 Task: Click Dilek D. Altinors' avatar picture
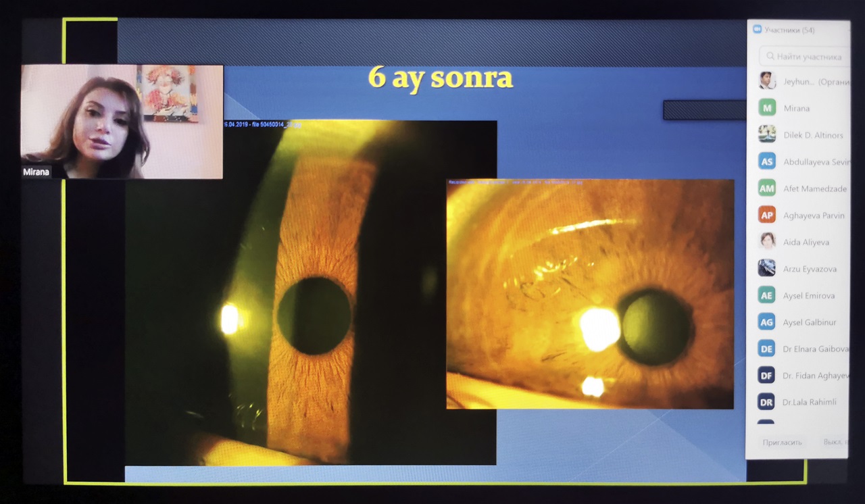point(766,134)
